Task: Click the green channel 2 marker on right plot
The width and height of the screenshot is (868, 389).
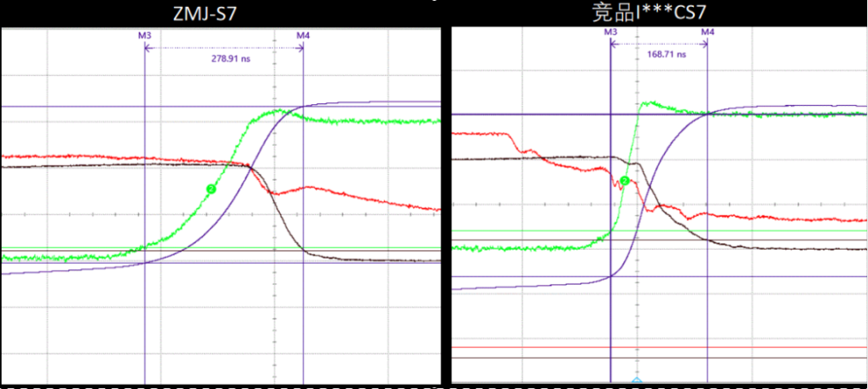Action: coord(624,181)
